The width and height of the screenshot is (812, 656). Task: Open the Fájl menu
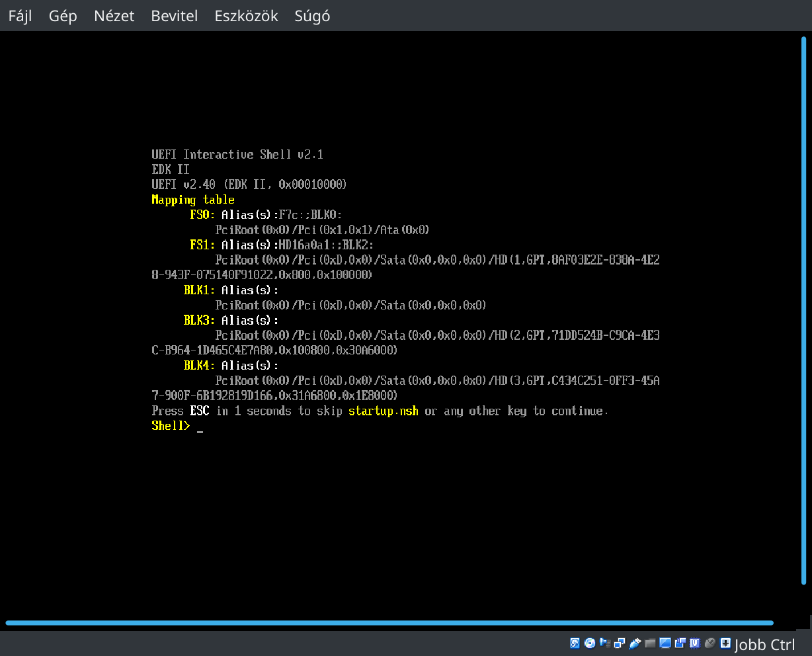[20, 16]
